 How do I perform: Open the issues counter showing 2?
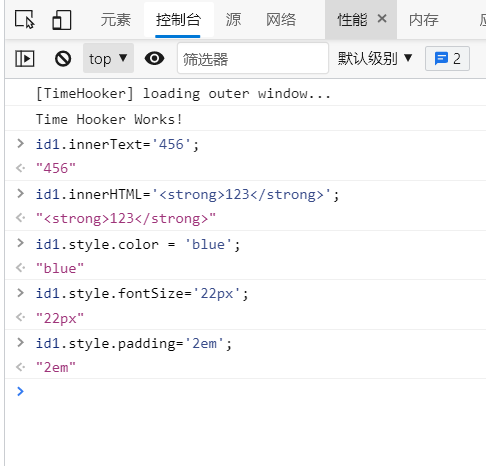click(447, 59)
